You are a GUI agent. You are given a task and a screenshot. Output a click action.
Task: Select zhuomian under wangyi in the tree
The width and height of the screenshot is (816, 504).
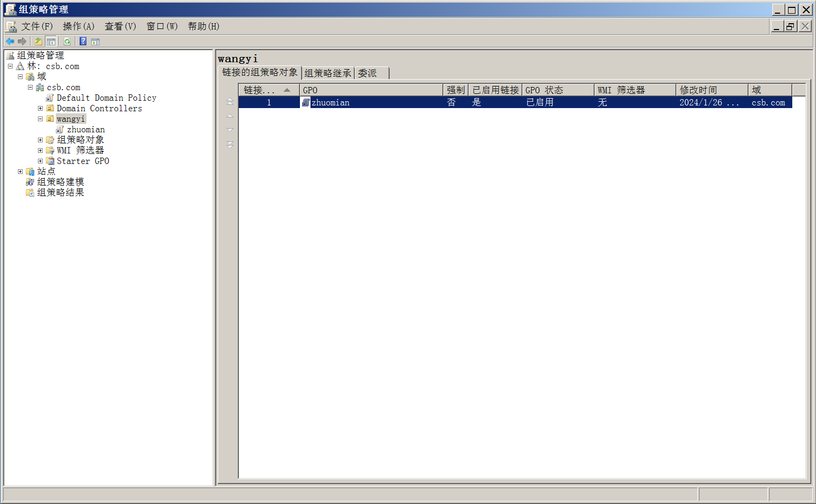(x=86, y=129)
